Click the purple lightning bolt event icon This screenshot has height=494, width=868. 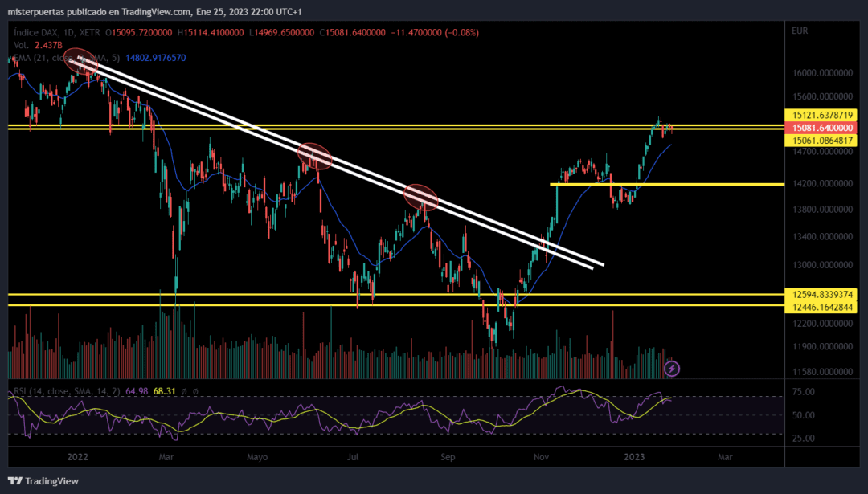coord(673,369)
